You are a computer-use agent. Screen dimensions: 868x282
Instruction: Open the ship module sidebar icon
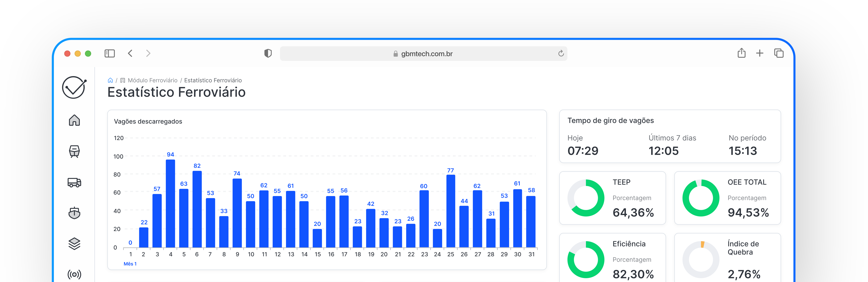click(74, 213)
